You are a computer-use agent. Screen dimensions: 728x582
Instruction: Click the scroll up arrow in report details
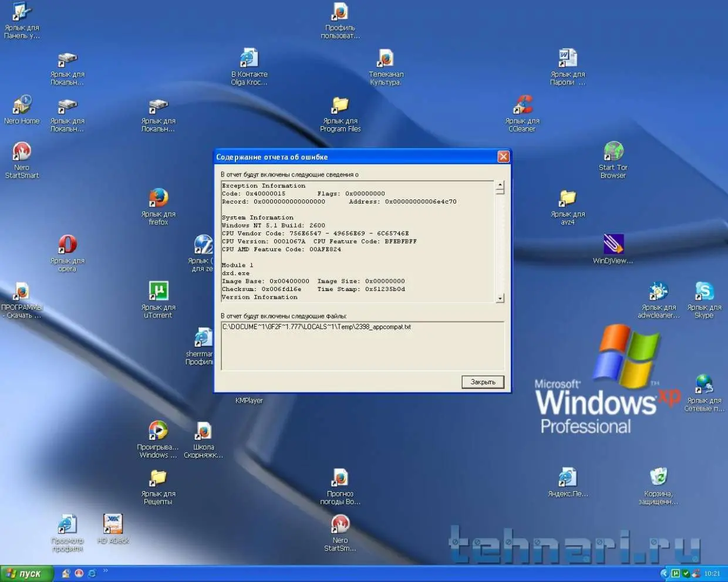[x=500, y=185]
